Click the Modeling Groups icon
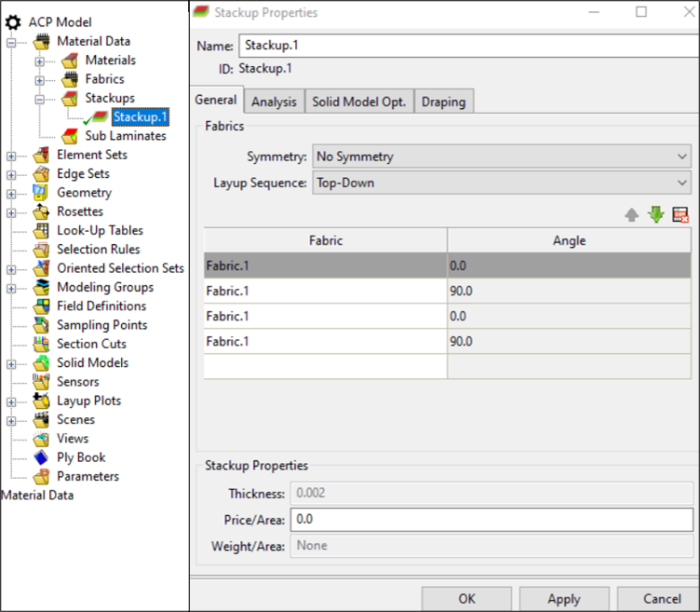This screenshot has height=612, width=700. click(42, 287)
